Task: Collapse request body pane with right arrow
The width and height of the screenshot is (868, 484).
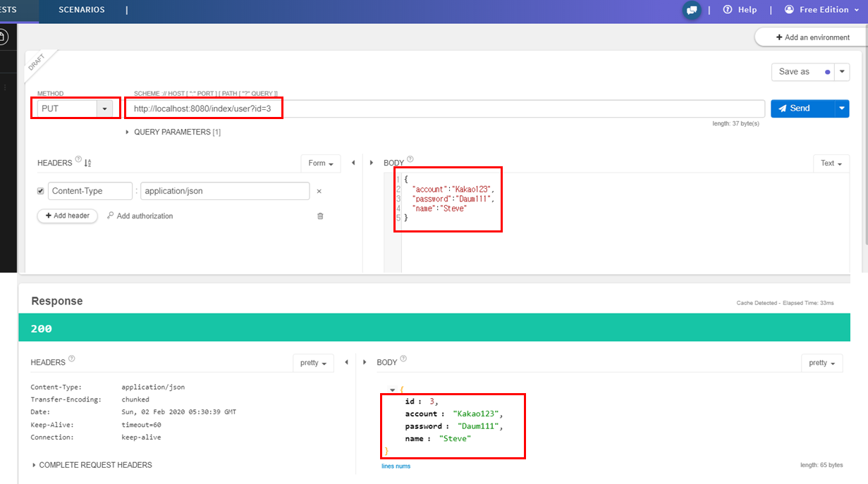Action: (x=372, y=163)
